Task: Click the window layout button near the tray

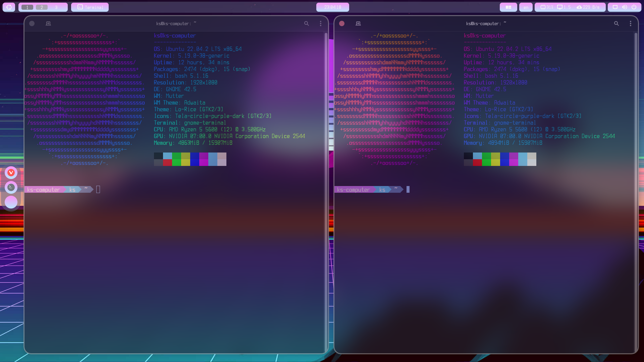Action: pyautogui.click(x=508, y=7)
